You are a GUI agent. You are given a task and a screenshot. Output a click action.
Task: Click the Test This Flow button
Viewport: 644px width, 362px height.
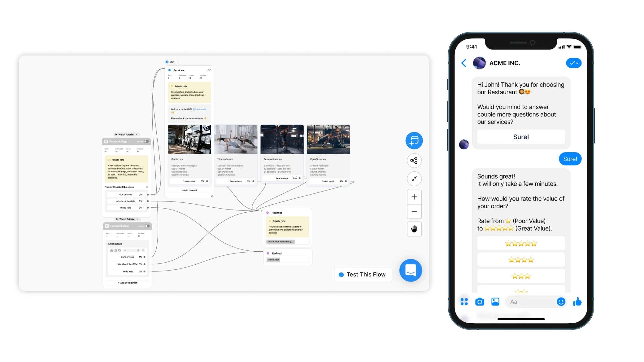363,274
